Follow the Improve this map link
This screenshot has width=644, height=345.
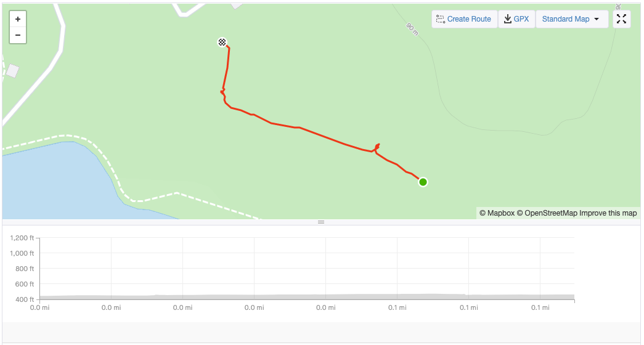point(608,213)
